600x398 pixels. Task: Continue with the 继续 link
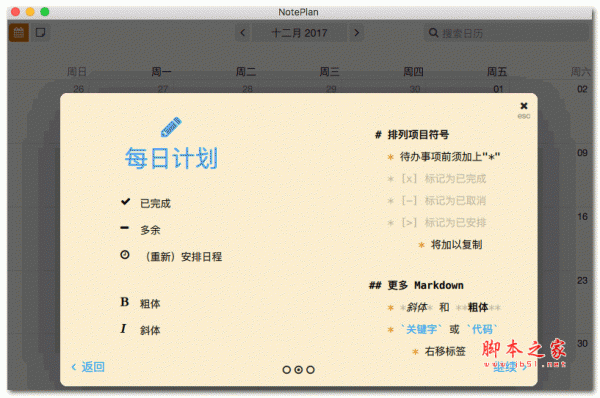[x=510, y=367]
